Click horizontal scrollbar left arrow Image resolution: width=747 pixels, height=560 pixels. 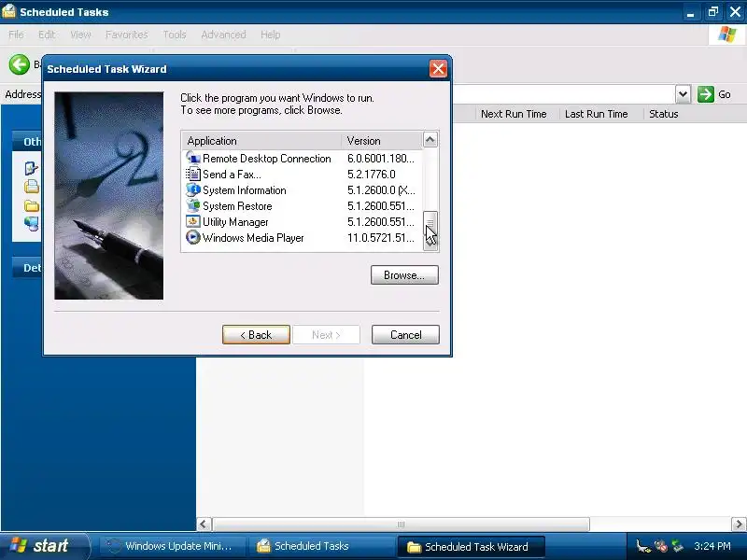coord(204,525)
